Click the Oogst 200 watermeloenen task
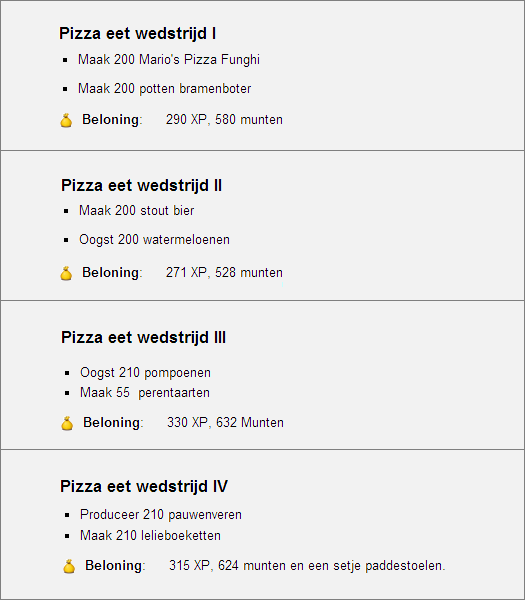Viewport: 525px width, 600px height. click(x=154, y=240)
